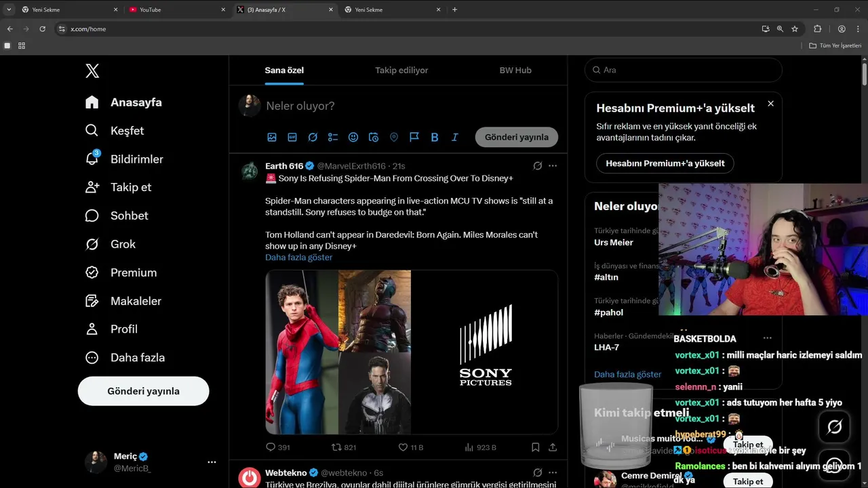Add a poll to the post
The width and height of the screenshot is (868, 488).
(333, 137)
